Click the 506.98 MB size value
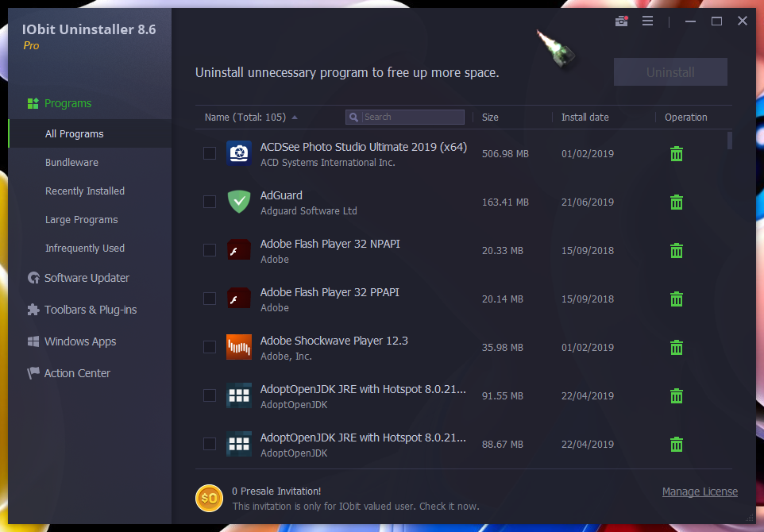The image size is (764, 532). (505, 154)
